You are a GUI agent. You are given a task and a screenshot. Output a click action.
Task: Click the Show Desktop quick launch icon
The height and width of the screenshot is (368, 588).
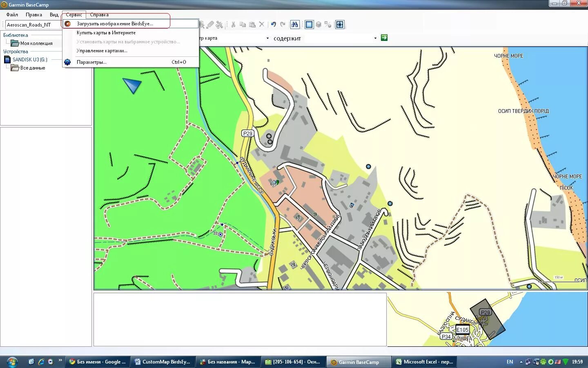(x=31, y=362)
